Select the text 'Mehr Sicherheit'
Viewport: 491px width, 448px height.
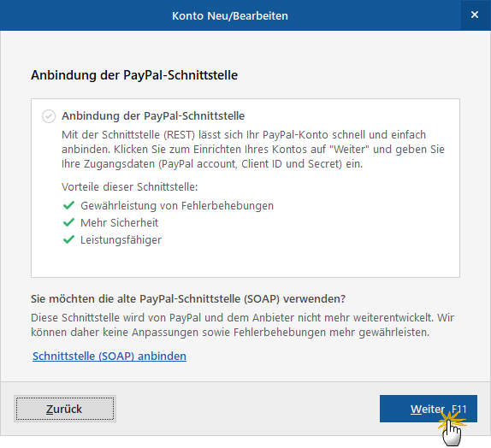[x=119, y=222]
